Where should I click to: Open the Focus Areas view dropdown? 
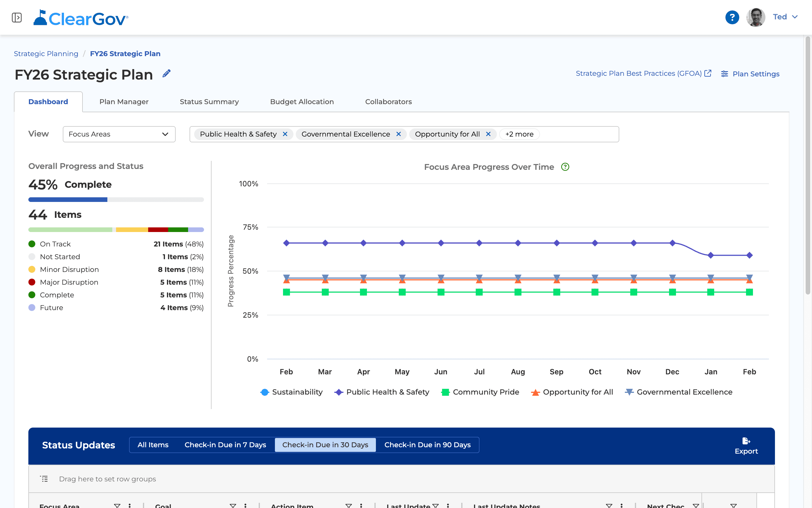119,134
